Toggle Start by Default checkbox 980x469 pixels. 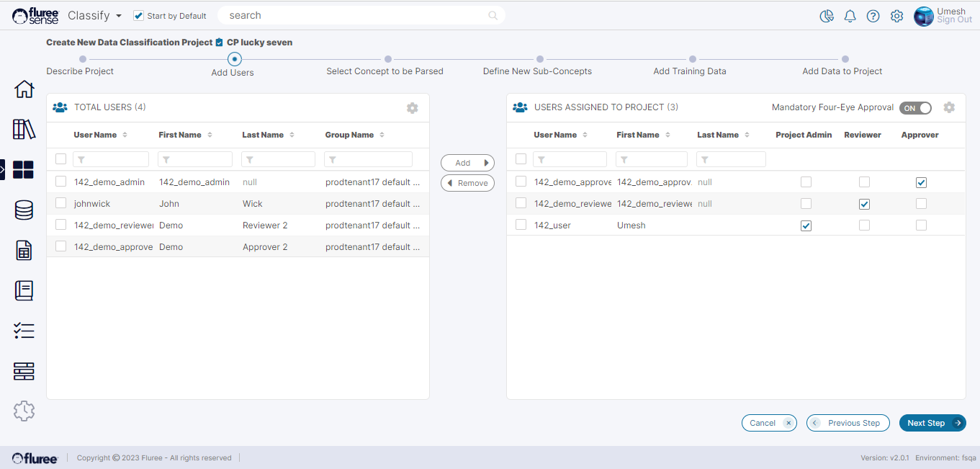pos(139,16)
